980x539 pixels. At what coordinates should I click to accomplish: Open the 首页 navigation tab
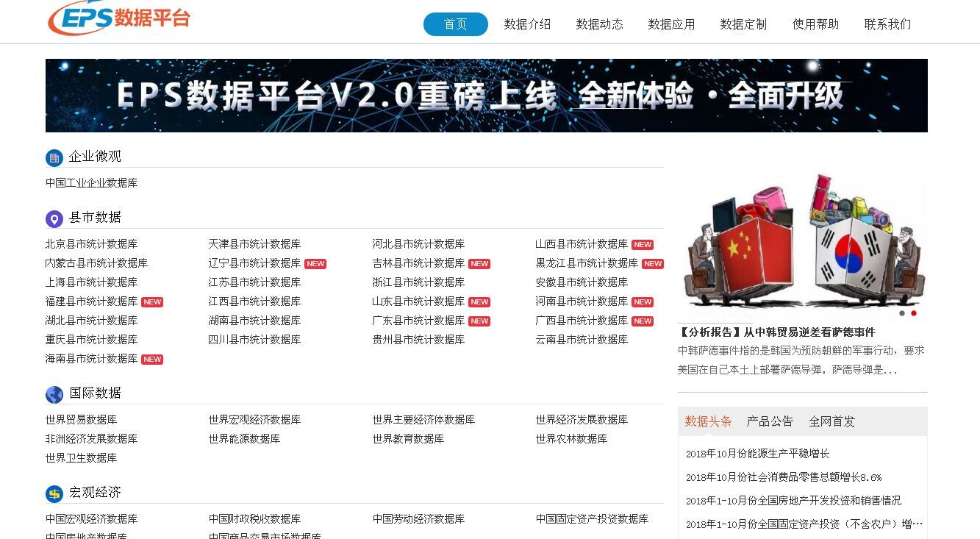pyautogui.click(x=455, y=24)
